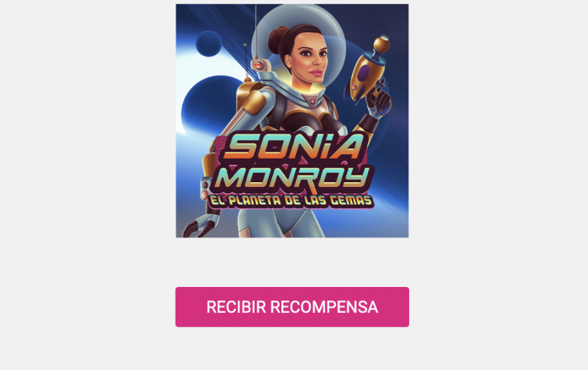The height and width of the screenshot is (370, 588).
Task: Click the word GEMAS in the subtitle
Action: tap(351, 201)
